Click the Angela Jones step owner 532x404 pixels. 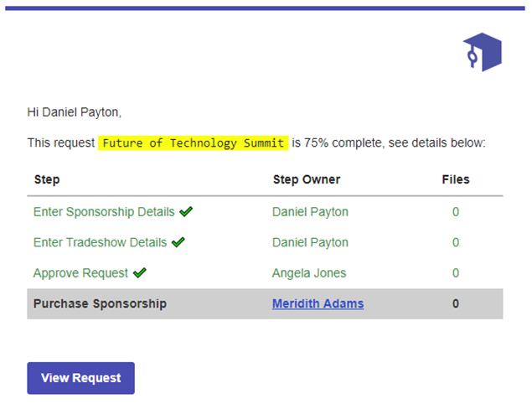click(309, 273)
